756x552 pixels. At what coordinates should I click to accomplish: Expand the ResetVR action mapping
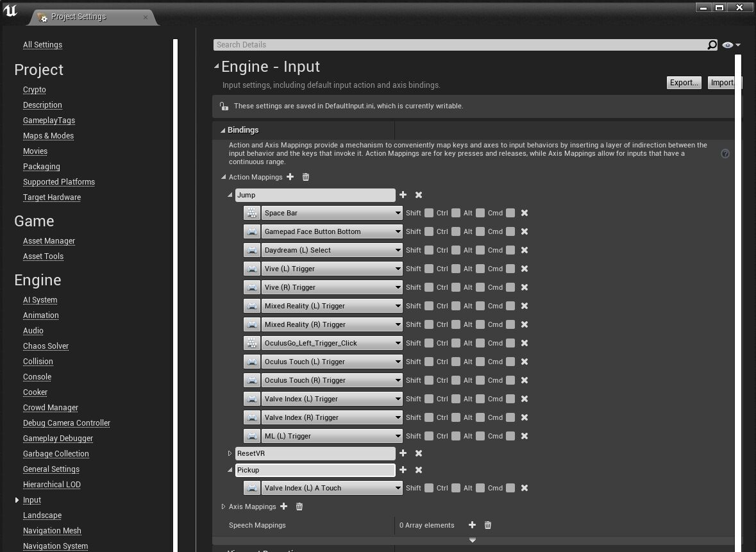tap(230, 453)
